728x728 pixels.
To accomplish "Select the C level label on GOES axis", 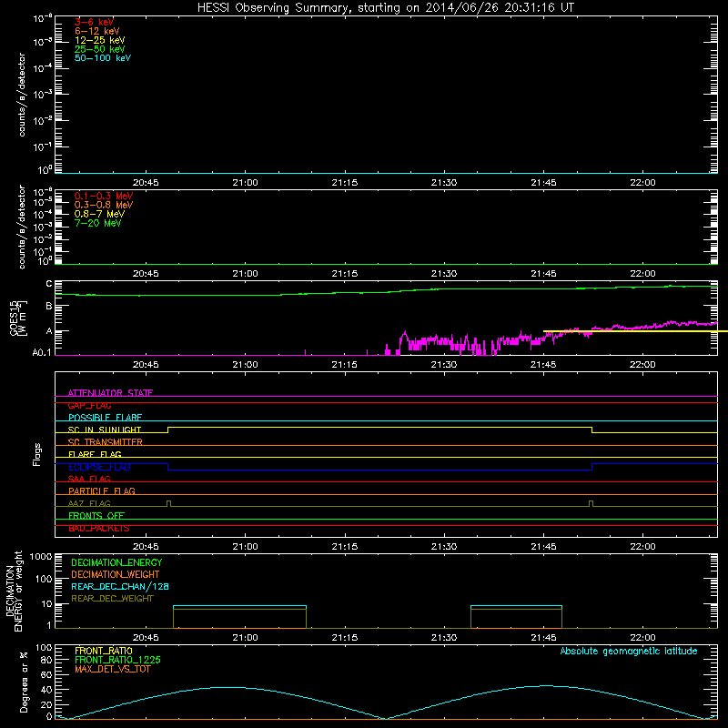I will coord(49,284).
